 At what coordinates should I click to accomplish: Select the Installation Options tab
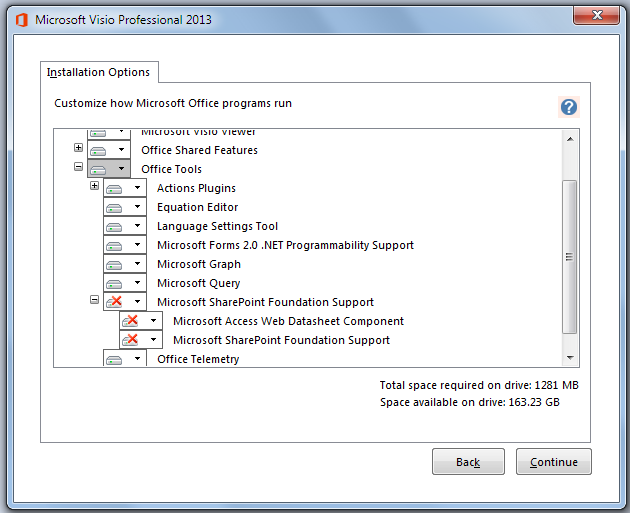click(98, 72)
